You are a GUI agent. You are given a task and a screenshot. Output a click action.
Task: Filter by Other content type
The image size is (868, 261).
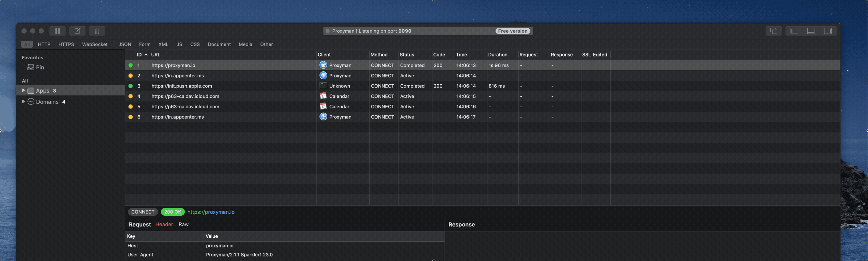[266, 44]
